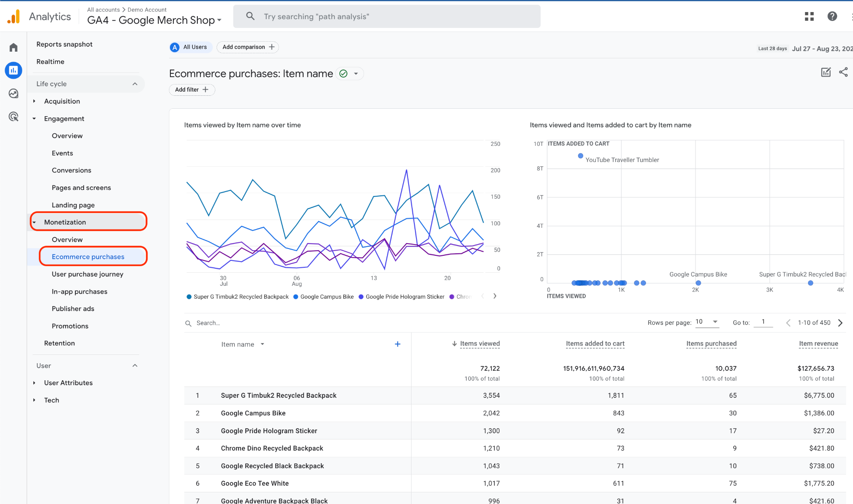The image size is (853, 504).
Task: Open Publisher ads report
Action: (x=73, y=309)
